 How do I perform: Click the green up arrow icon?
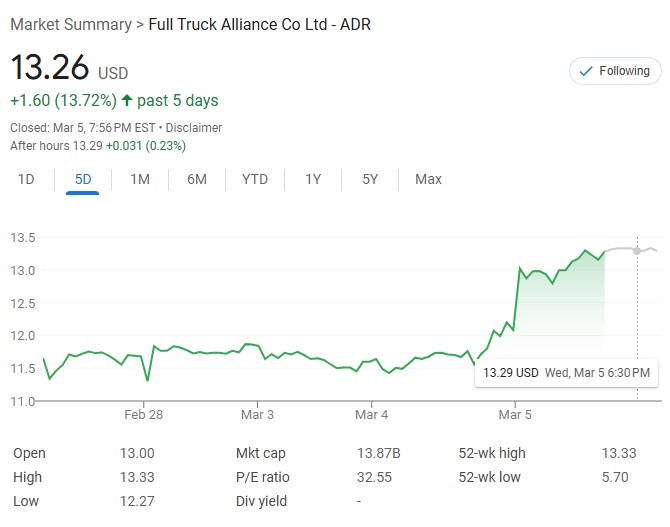point(126,100)
